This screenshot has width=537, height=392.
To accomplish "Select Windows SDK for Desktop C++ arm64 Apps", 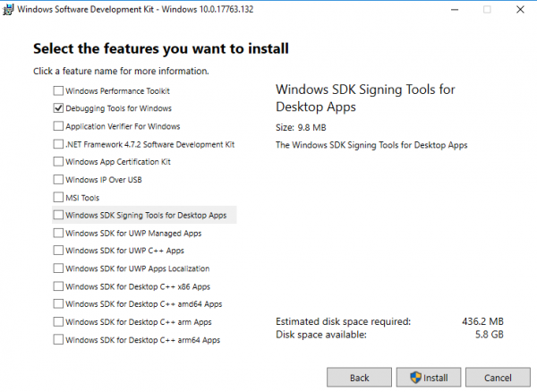I will (x=59, y=339).
